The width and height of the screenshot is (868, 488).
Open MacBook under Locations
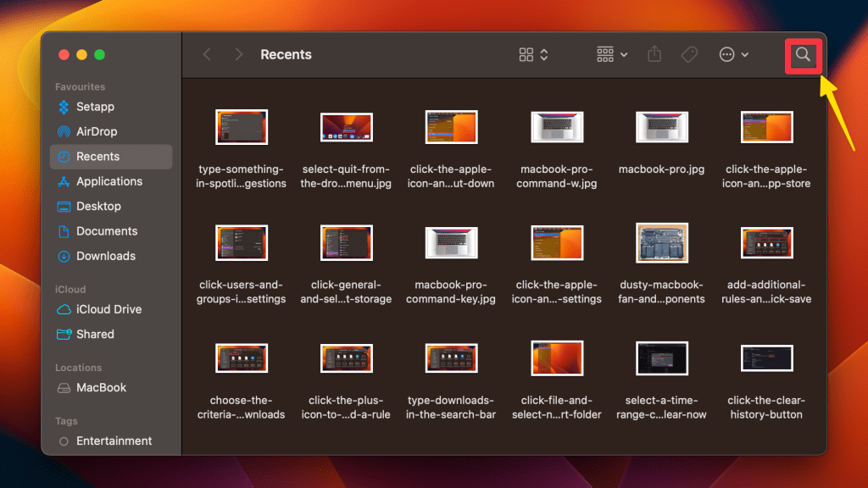pos(101,387)
